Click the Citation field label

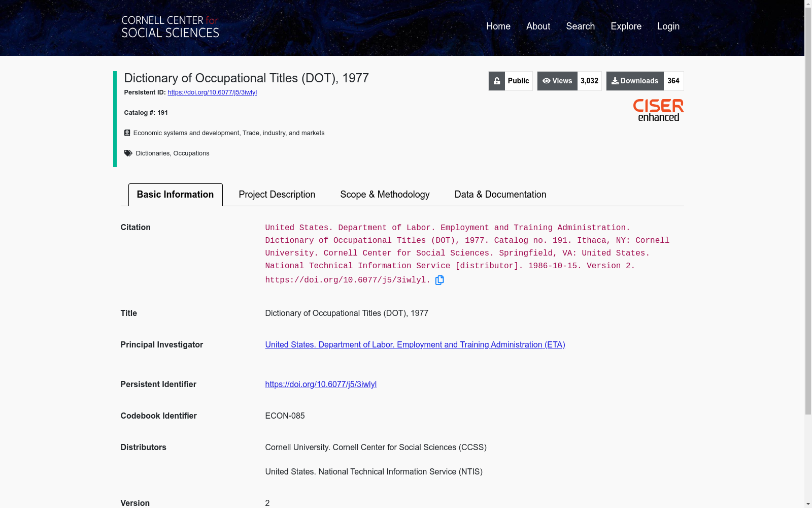[x=136, y=227]
